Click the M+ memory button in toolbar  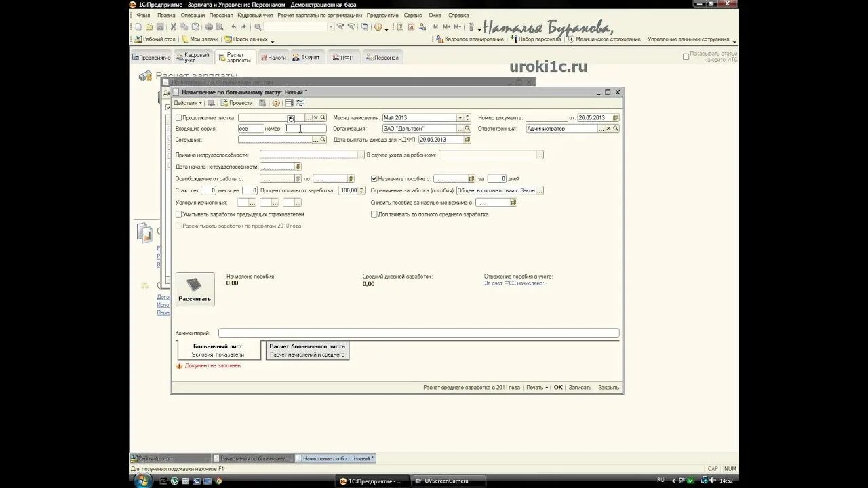446,27
